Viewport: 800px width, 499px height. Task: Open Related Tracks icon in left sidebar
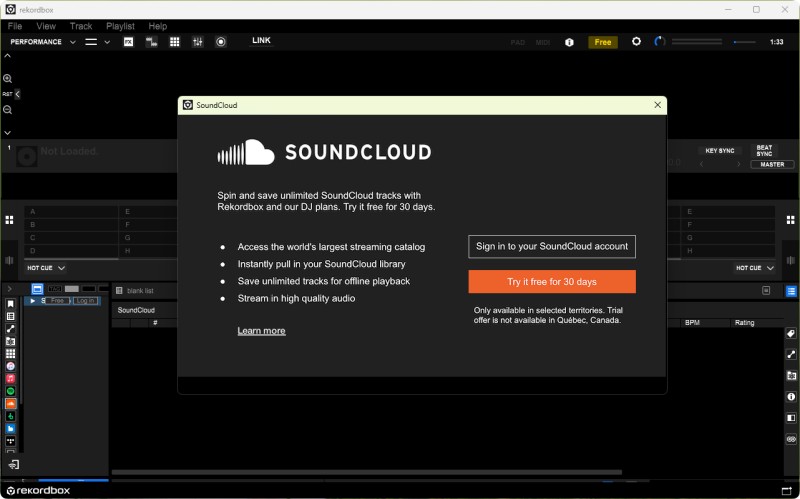coord(10,329)
